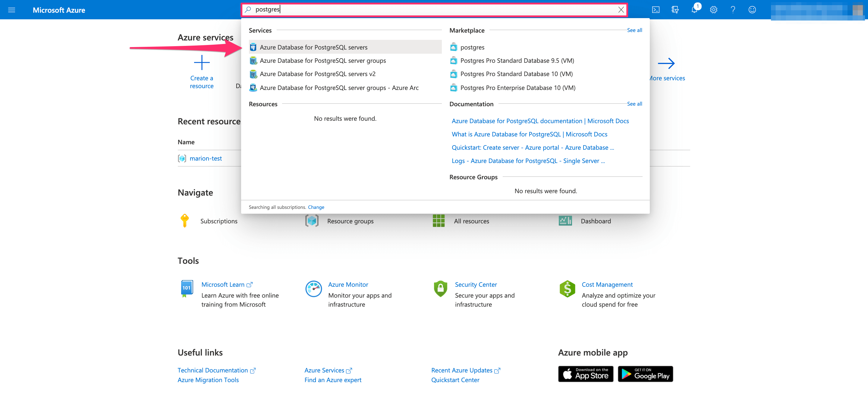The width and height of the screenshot is (868, 396).
Task: Select Azure Database for PostgreSQL servers
Action: [313, 47]
